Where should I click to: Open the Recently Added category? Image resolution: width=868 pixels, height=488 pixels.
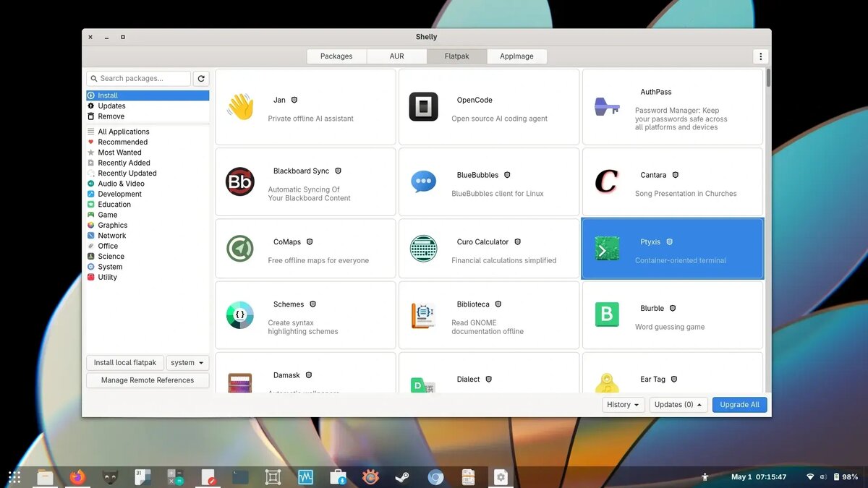[x=148, y=163]
